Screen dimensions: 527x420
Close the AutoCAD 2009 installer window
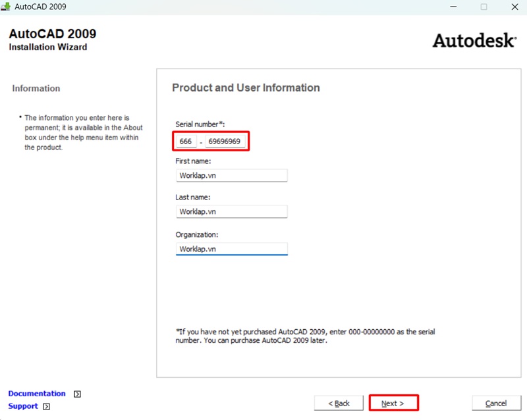513,7
